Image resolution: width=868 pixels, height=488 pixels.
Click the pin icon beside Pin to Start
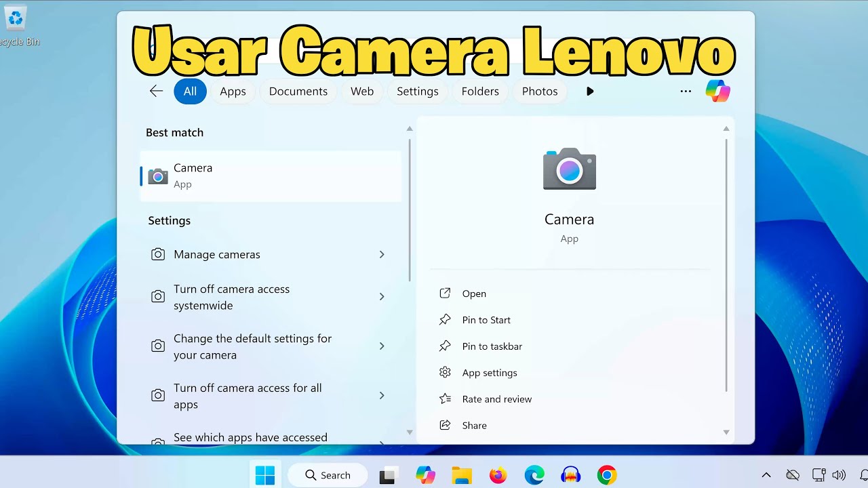coord(445,320)
